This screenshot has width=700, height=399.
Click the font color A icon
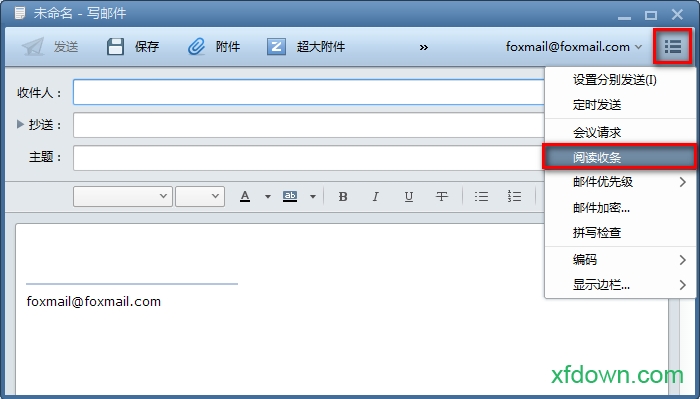(245, 196)
